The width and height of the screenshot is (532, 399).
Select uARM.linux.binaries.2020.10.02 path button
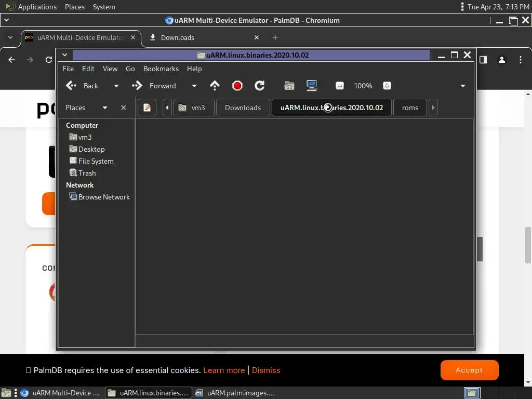[x=331, y=108]
